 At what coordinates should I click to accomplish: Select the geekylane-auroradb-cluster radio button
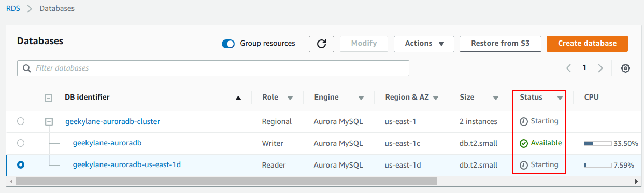(x=21, y=121)
